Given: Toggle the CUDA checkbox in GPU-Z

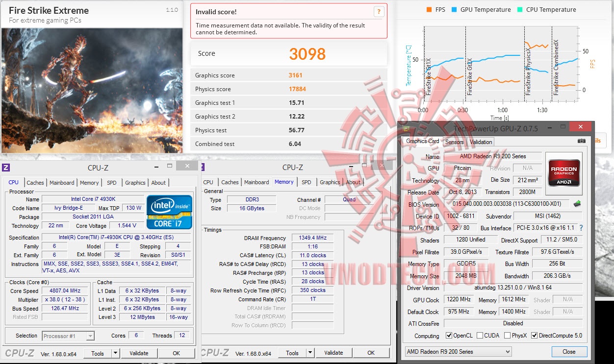Looking at the screenshot, I should (x=480, y=336).
